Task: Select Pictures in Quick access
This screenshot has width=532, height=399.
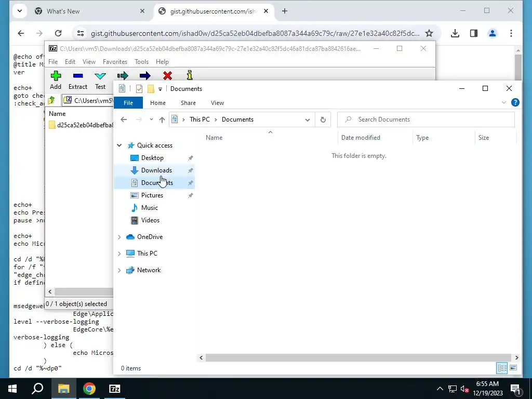Action: (152, 195)
